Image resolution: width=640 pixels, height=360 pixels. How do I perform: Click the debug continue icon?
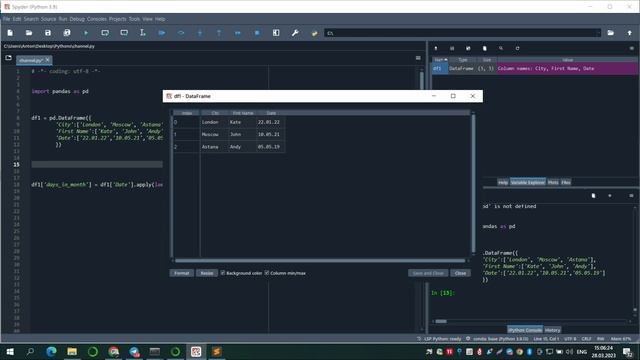point(238,33)
